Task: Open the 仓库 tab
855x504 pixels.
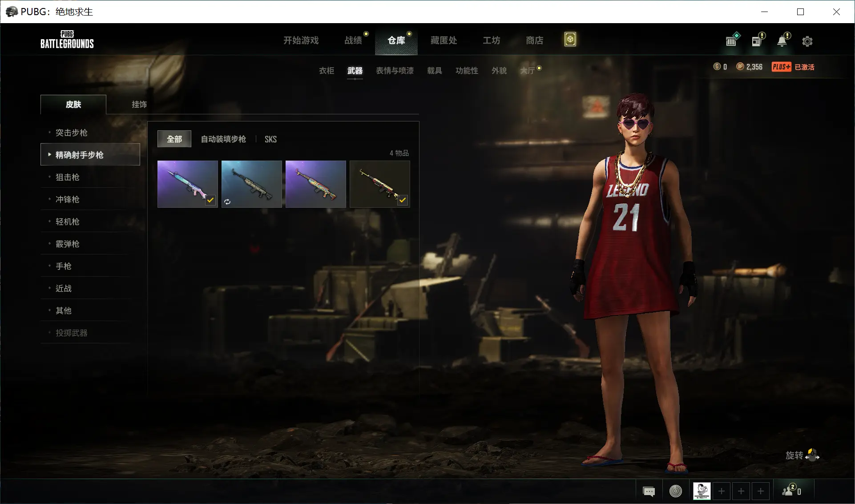Action: (x=396, y=40)
